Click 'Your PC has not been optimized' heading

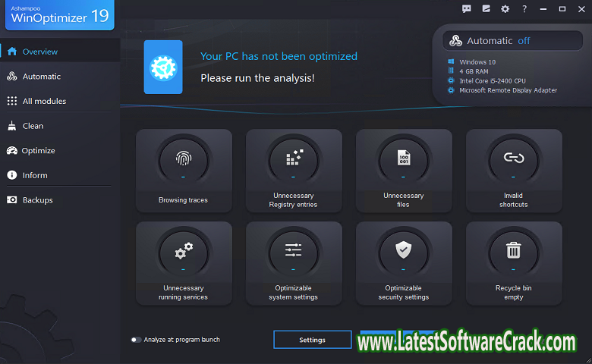coord(279,56)
